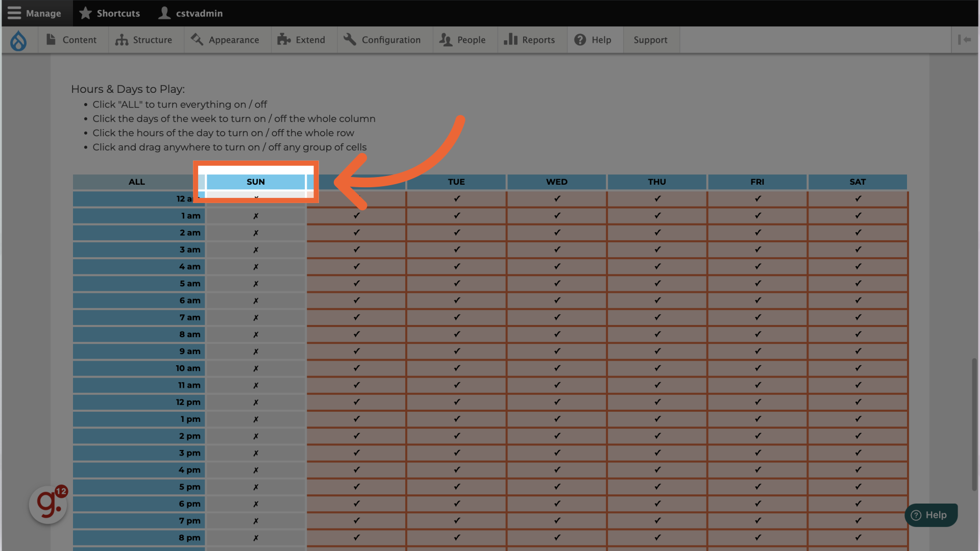Toggle all cells with ALL header
Screen dimensions: 980x551
click(x=137, y=182)
